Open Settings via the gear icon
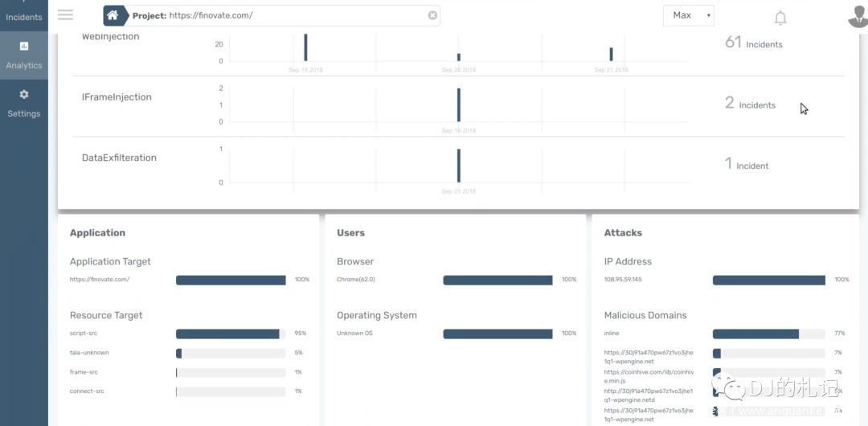The width and height of the screenshot is (868, 426). 24,95
